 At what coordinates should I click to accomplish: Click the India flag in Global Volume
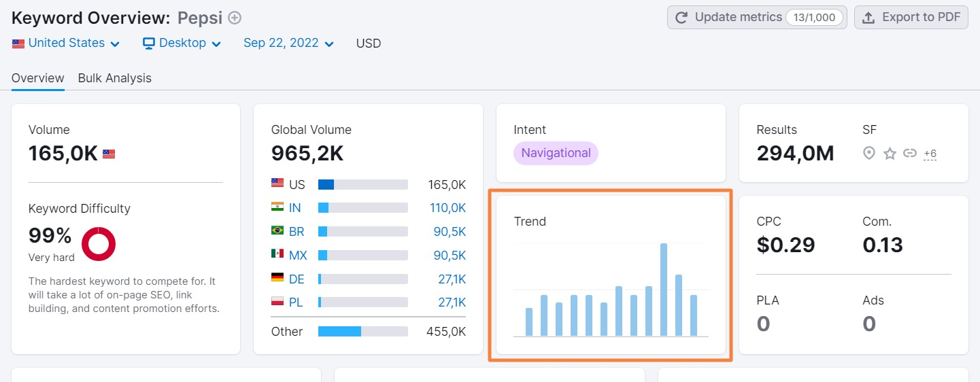pos(277,208)
